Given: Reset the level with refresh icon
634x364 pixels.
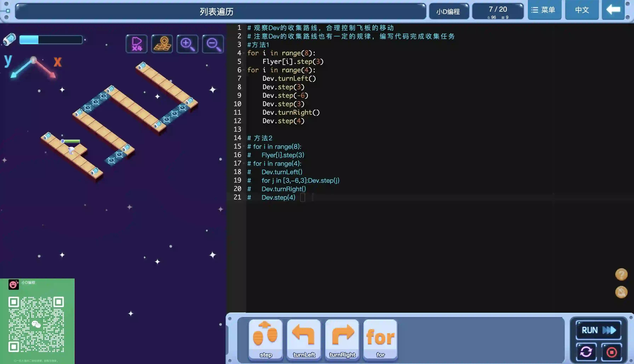Looking at the screenshot, I should [586, 352].
